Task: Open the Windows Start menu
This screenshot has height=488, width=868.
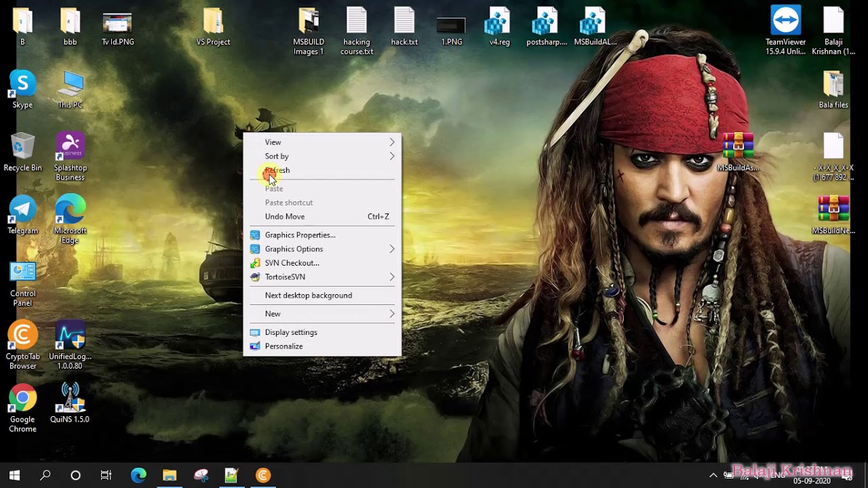Action: [15, 475]
